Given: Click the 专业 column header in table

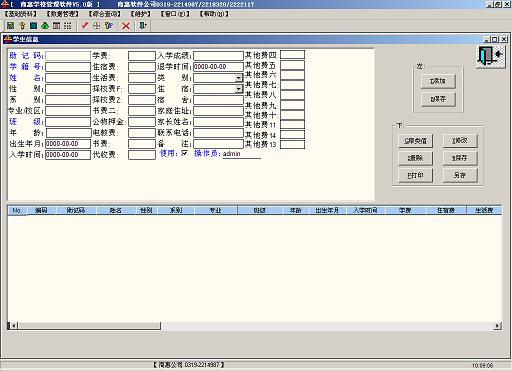Looking at the screenshot, I should 215,210.
